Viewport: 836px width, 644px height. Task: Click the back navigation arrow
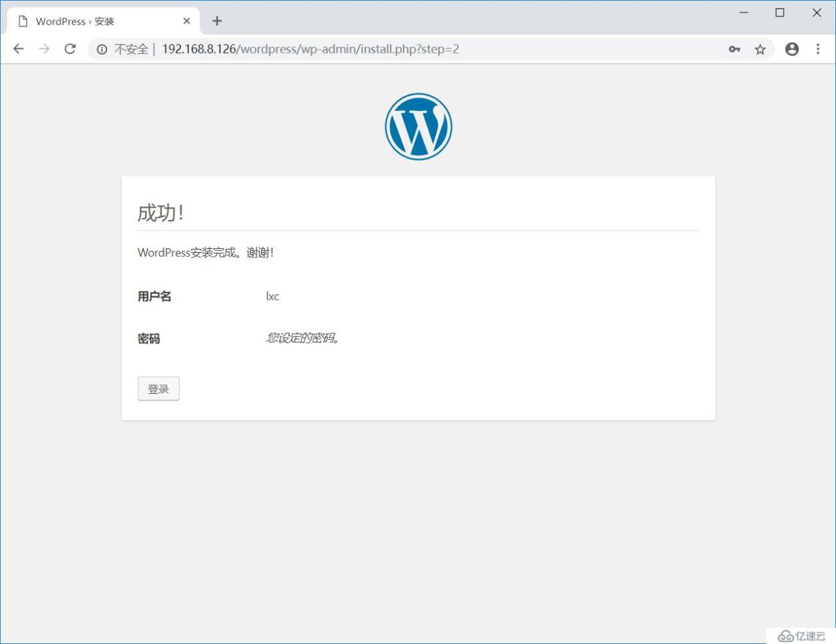coord(18,48)
